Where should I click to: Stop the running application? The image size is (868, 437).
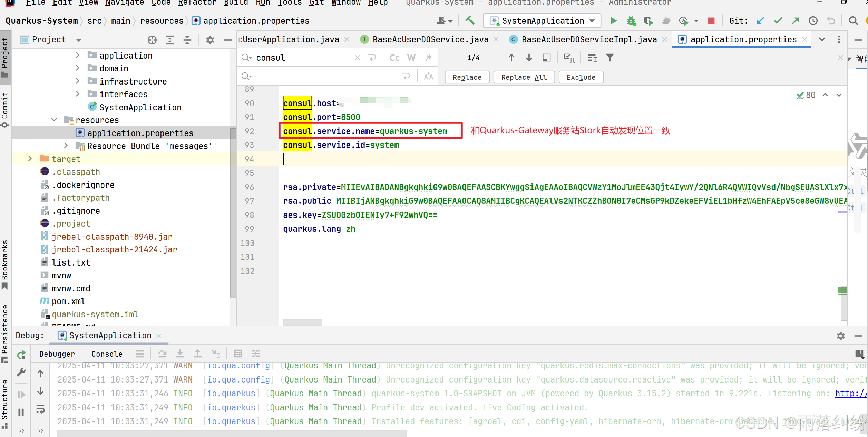(x=711, y=21)
